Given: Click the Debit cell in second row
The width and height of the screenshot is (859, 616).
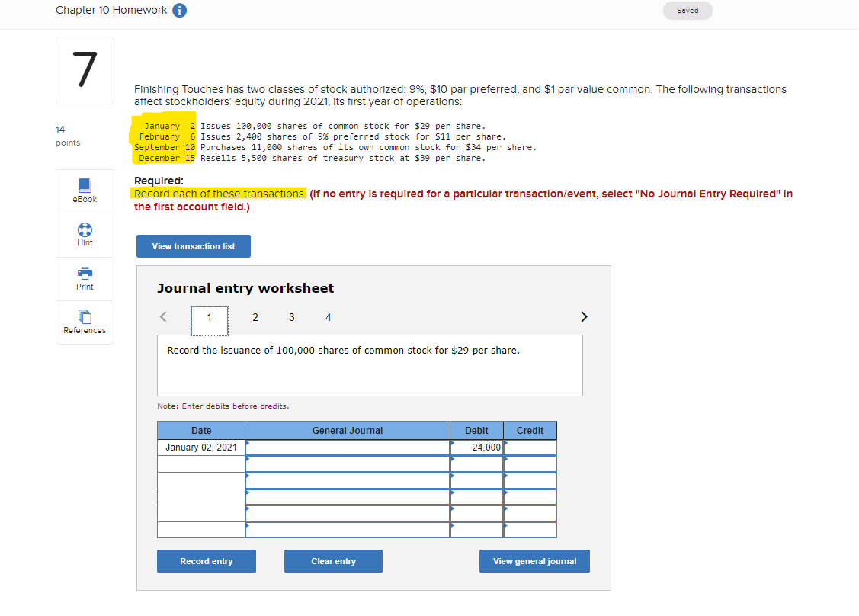Looking at the screenshot, I should coord(476,464).
